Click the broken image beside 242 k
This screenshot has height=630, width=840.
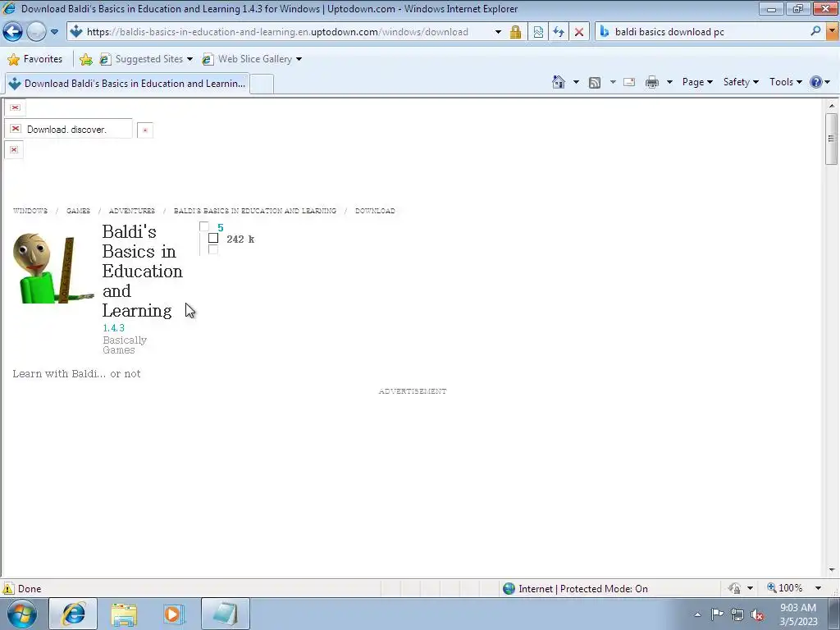(213, 238)
